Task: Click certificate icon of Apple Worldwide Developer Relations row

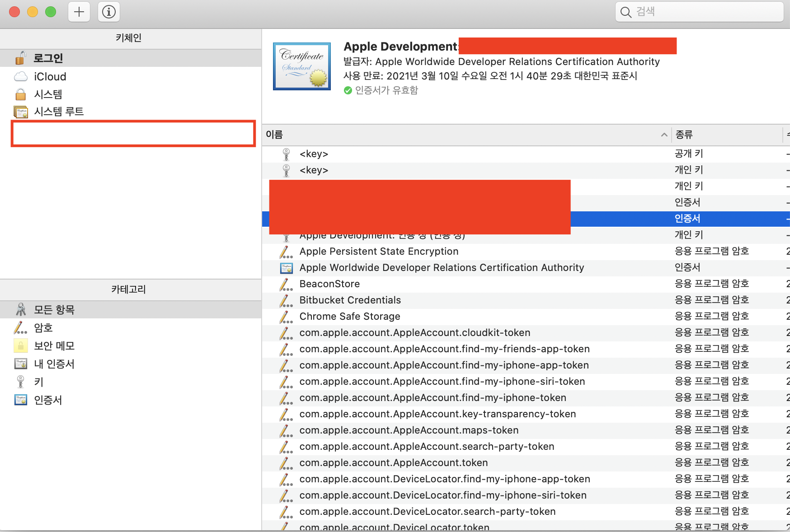Action: pyautogui.click(x=287, y=268)
